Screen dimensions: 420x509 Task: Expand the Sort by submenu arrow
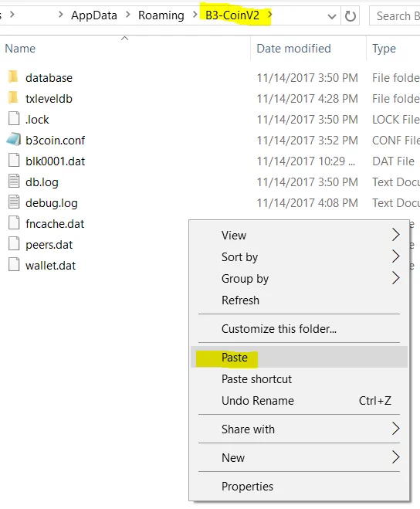click(395, 256)
